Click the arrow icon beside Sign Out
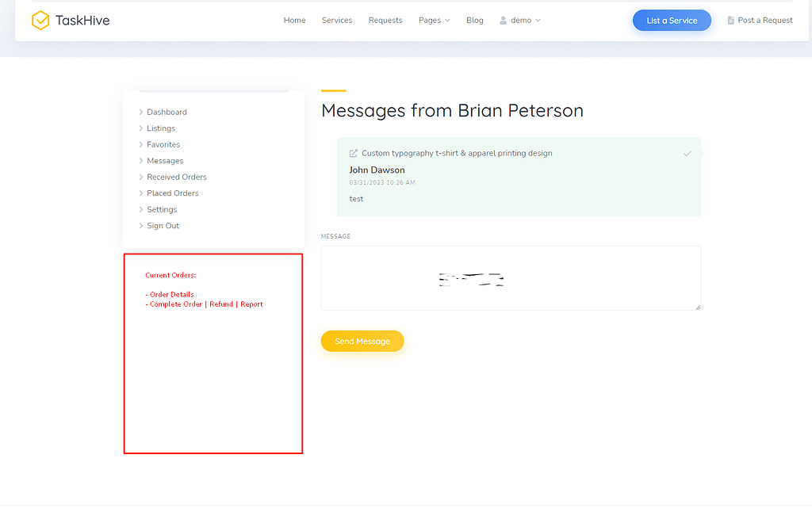The width and height of the screenshot is (812, 508). click(x=141, y=225)
